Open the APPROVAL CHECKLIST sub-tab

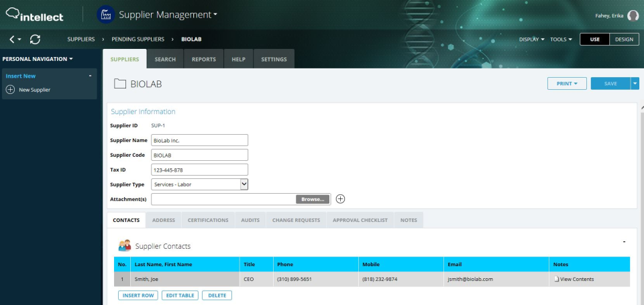(x=360, y=220)
